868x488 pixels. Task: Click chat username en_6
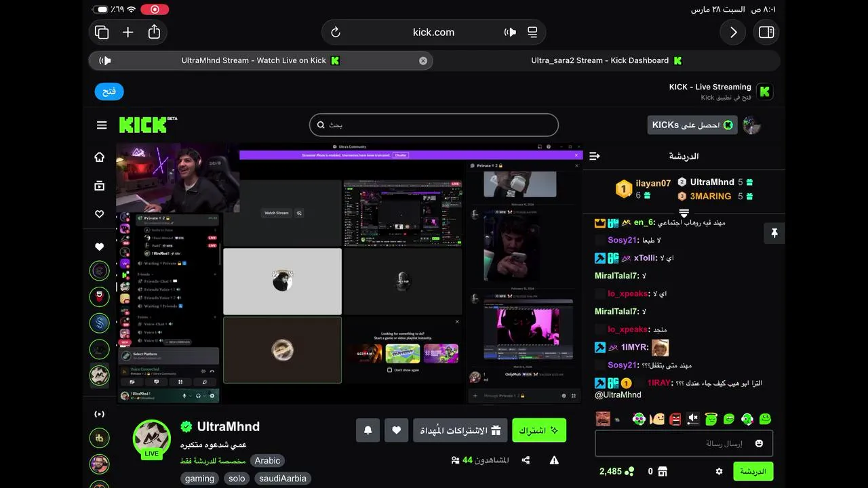pyautogui.click(x=644, y=222)
